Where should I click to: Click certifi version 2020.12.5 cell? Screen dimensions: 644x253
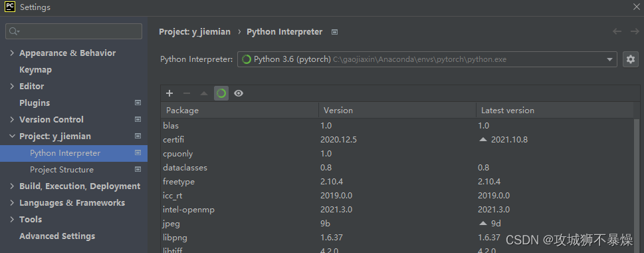pos(338,139)
